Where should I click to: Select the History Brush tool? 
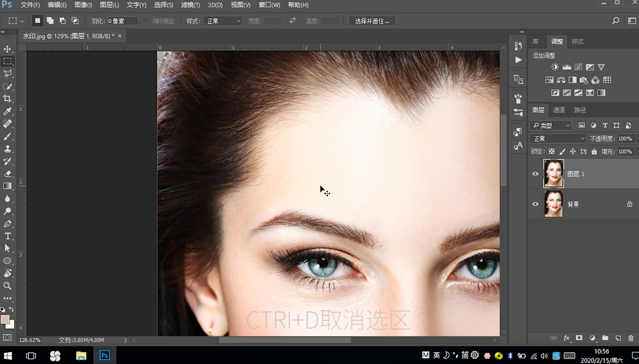7,161
